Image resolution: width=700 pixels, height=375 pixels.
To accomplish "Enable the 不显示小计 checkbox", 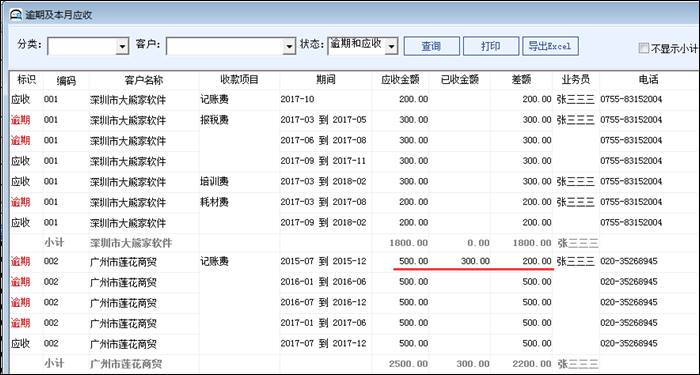I will (x=643, y=48).
